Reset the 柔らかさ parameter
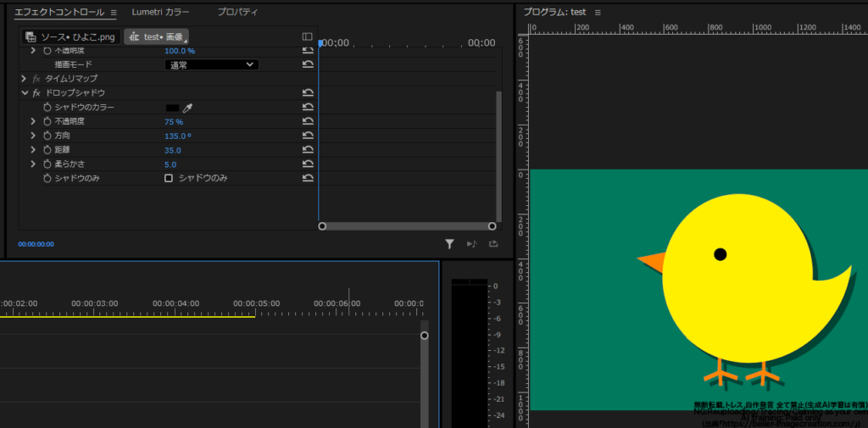 tap(308, 164)
